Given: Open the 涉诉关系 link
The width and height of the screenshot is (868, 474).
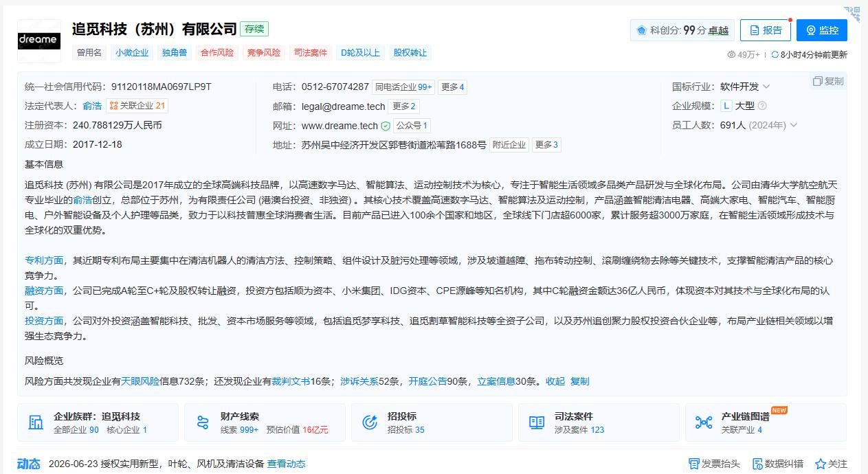Looking at the screenshot, I should tap(359, 381).
